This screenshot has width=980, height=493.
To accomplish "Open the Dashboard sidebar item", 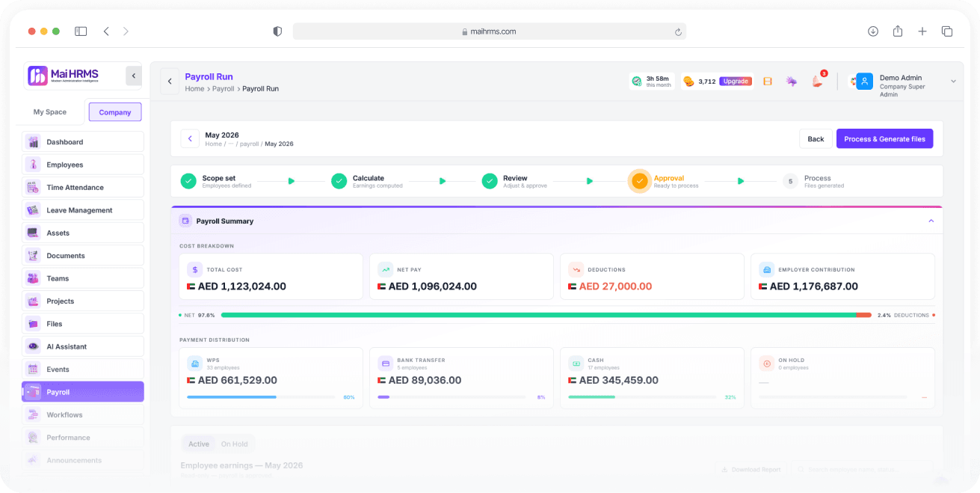I will pyautogui.click(x=83, y=142).
